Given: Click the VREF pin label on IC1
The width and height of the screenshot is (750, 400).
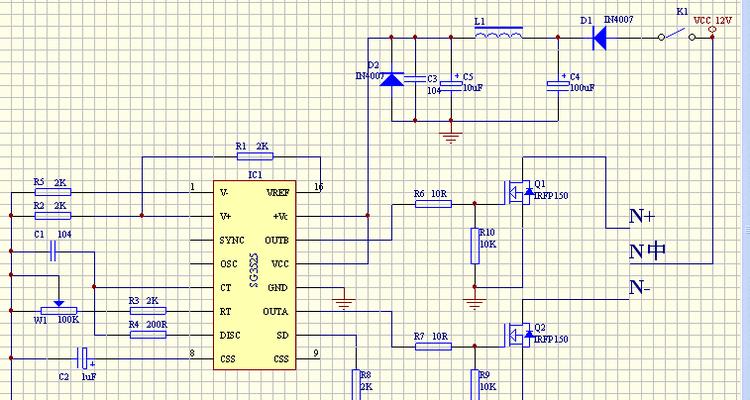Looking at the screenshot, I should [x=277, y=192].
